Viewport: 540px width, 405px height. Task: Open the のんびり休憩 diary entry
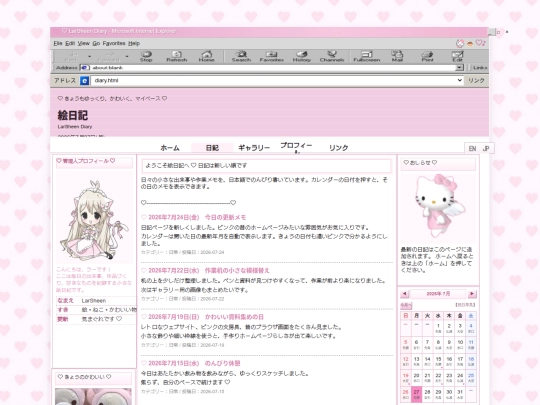coord(222,363)
